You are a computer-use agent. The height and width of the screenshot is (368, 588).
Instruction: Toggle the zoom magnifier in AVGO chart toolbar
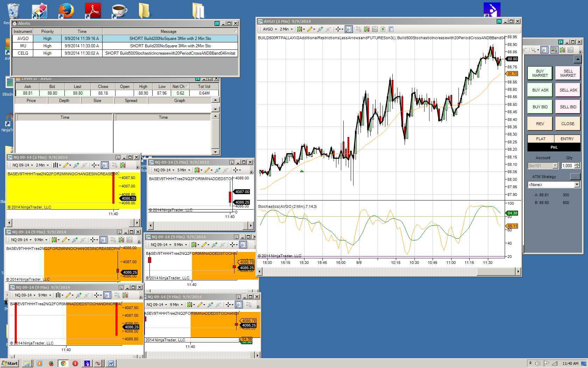pos(349,29)
